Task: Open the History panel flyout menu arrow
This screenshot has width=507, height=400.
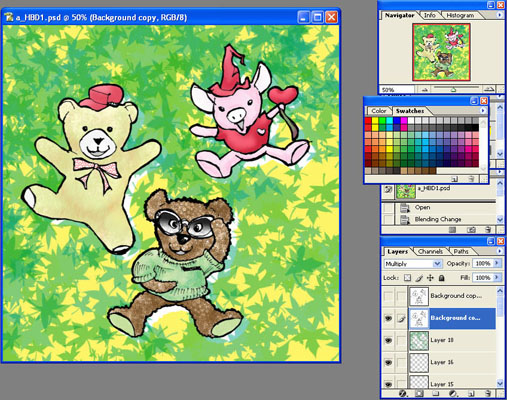Action: (x=500, y=172)
